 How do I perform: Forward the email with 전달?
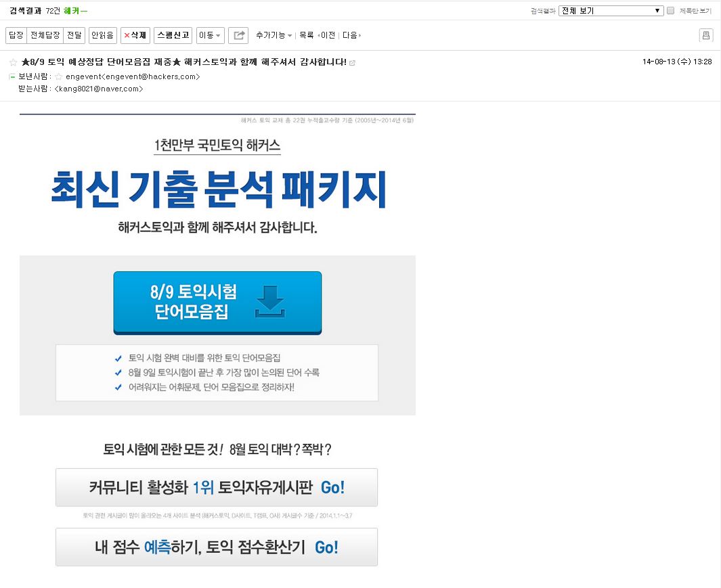click(74, 35)
